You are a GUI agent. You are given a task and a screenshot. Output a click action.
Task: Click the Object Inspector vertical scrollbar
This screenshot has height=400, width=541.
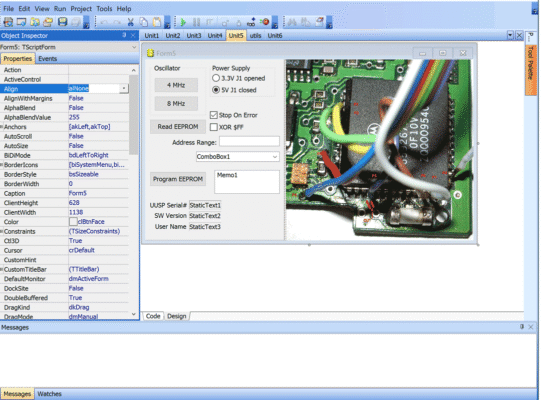(134, 115)
